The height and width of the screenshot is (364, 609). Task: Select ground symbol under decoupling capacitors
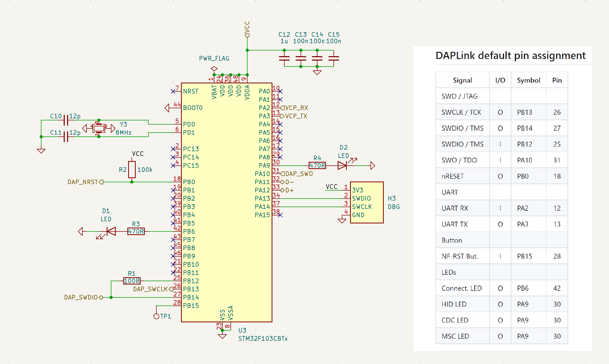317,72
